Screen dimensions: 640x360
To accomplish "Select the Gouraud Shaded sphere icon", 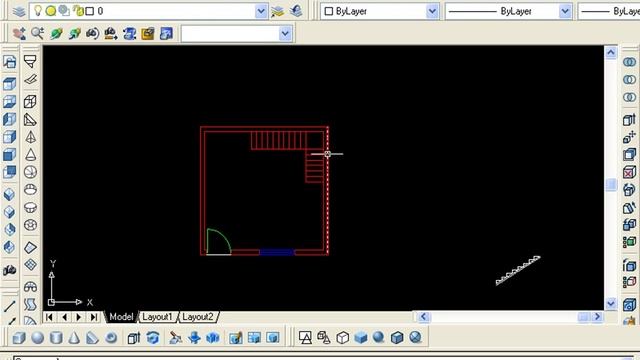I will pyautogui.click(x=378, y=337).
